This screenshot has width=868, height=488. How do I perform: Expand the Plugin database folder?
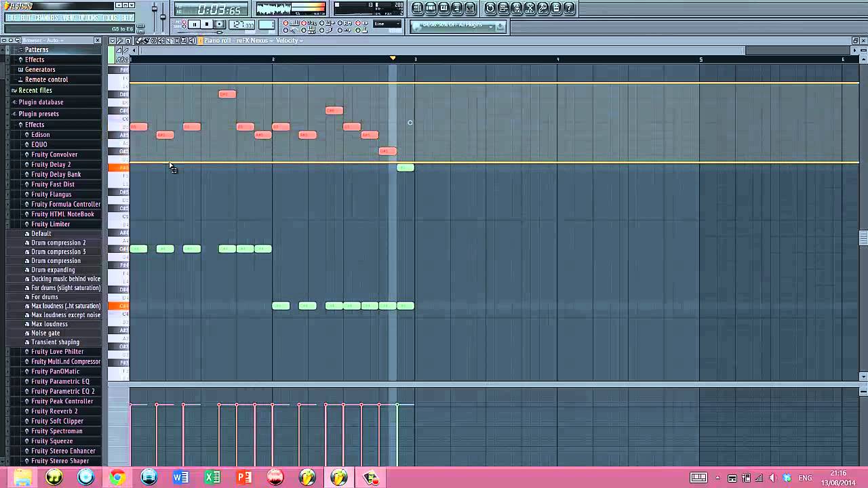(x=41, y=102)
